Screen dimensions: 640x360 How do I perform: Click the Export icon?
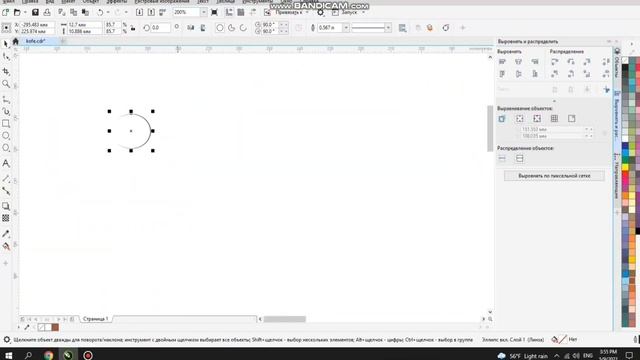click(151, 13)
